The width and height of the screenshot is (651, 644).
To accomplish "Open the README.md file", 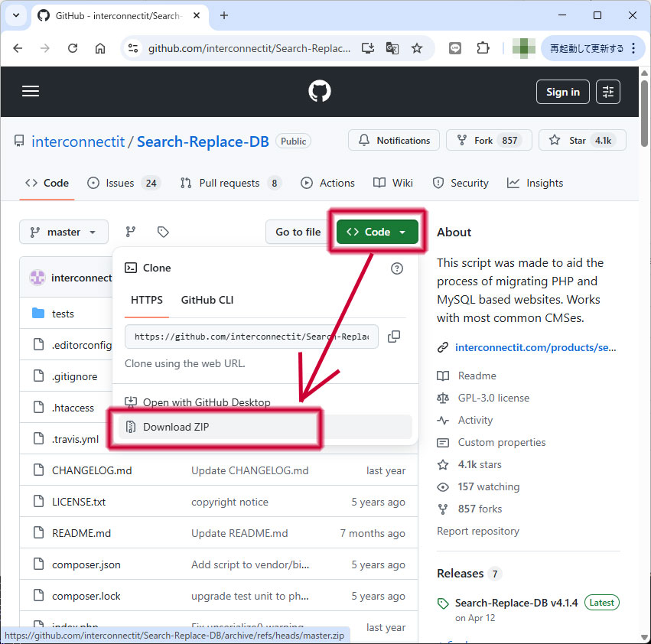I will tap(81, 533).
